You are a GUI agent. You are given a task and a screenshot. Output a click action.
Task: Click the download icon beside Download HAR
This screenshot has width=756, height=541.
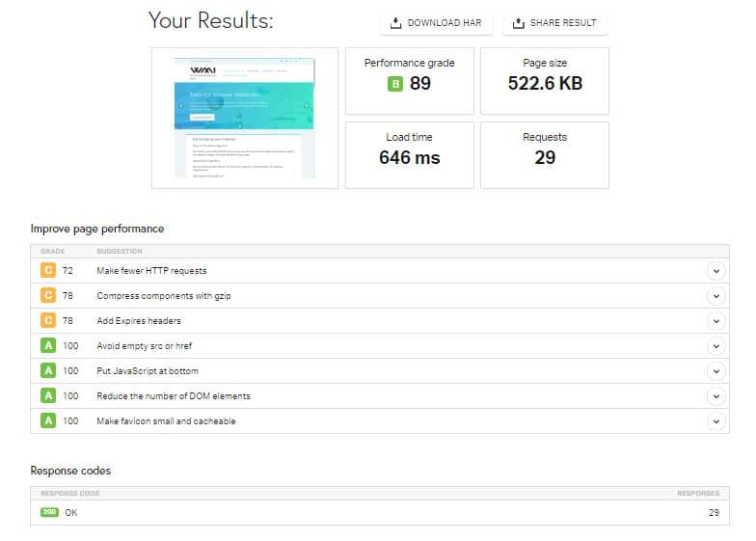point(395,23)
